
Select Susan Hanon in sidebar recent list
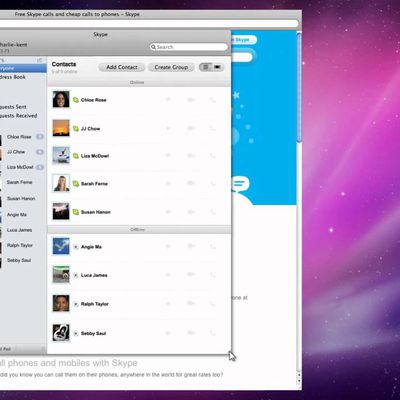click(x=21, y=198)
